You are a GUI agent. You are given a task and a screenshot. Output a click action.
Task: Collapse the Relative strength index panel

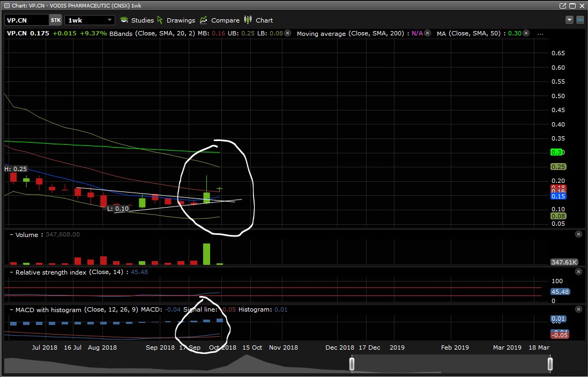click(x=12, y=272)
